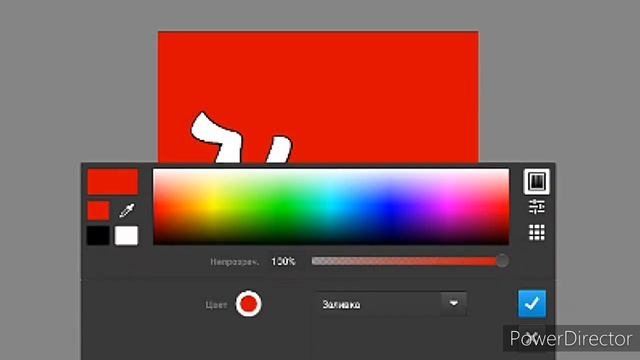Switch to the color spectrum picker view

(536, 181)
